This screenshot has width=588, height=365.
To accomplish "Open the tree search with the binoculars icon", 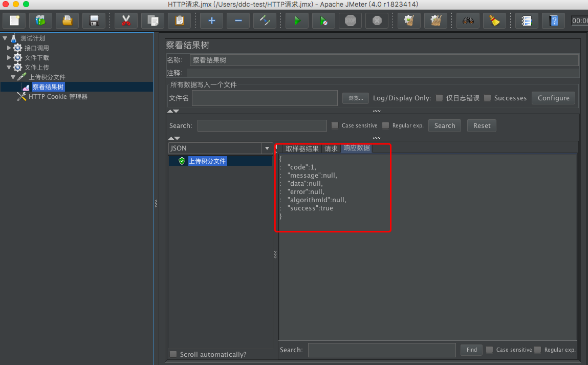I will pos(468,20).
